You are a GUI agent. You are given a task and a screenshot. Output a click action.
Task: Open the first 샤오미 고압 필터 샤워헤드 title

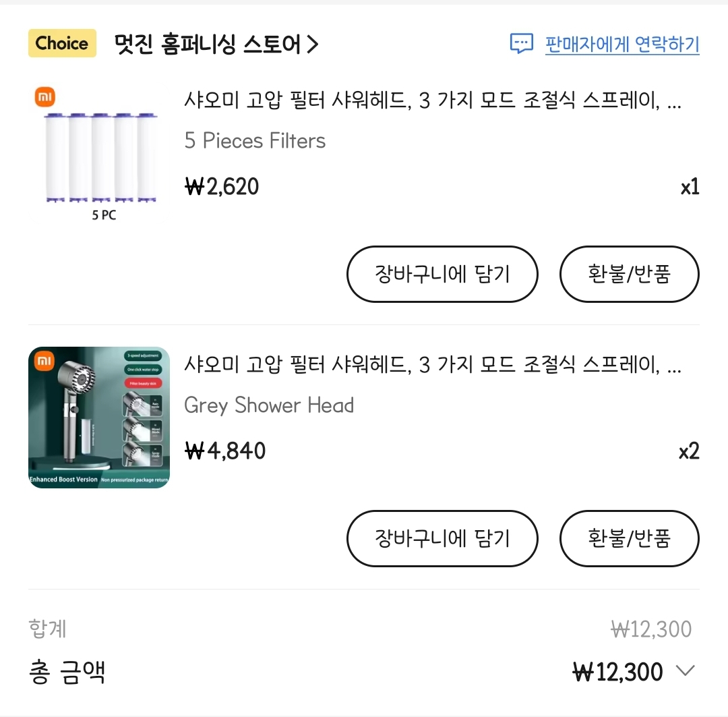coord(432,102)
